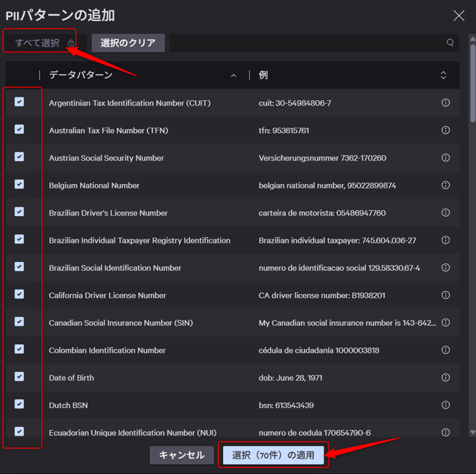Uncheck the Date of Birth pattern

(x=19, y=377)
